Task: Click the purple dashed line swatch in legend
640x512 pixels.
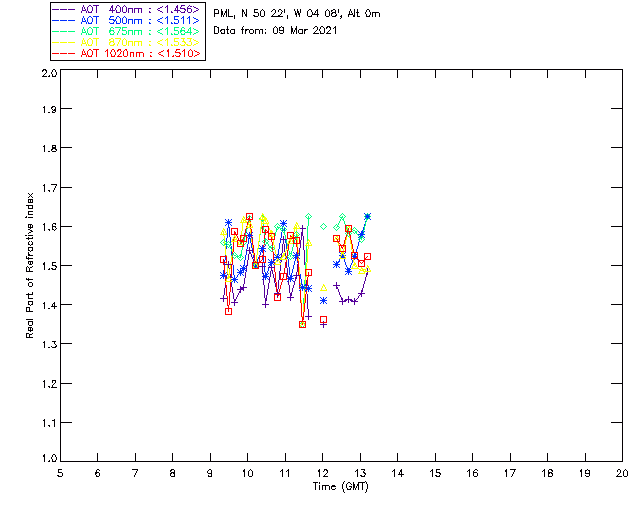Action: 64,9
